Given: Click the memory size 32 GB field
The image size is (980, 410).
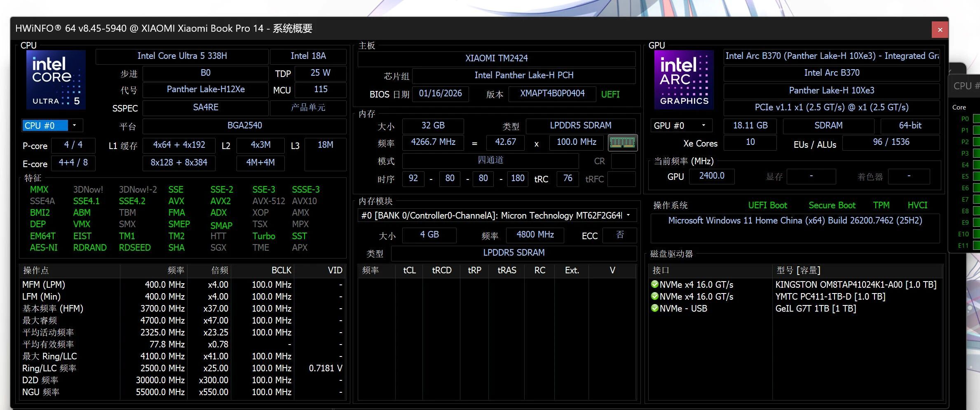Looking at the screenshot, I should pos(433,126).
